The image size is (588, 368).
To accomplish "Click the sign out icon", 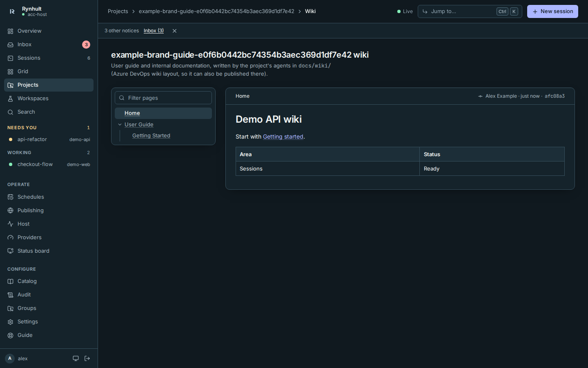I will coord(87,359).
